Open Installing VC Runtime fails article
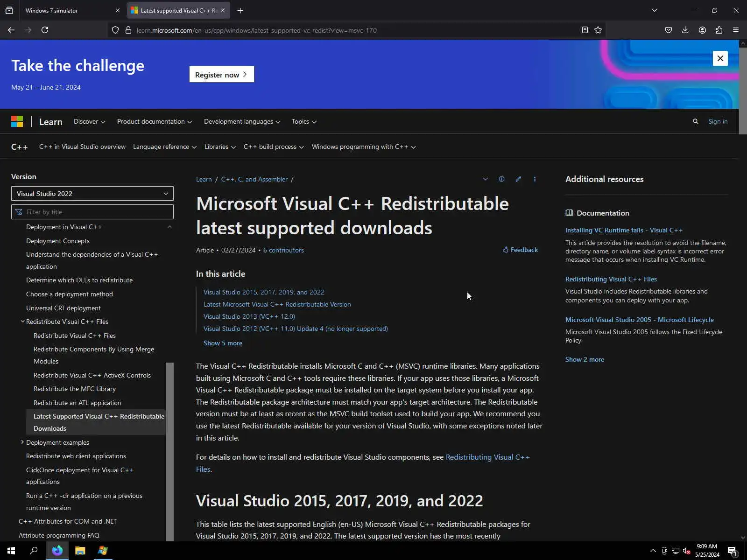Viewport: 747px width, 560px height. click(624, 230)
